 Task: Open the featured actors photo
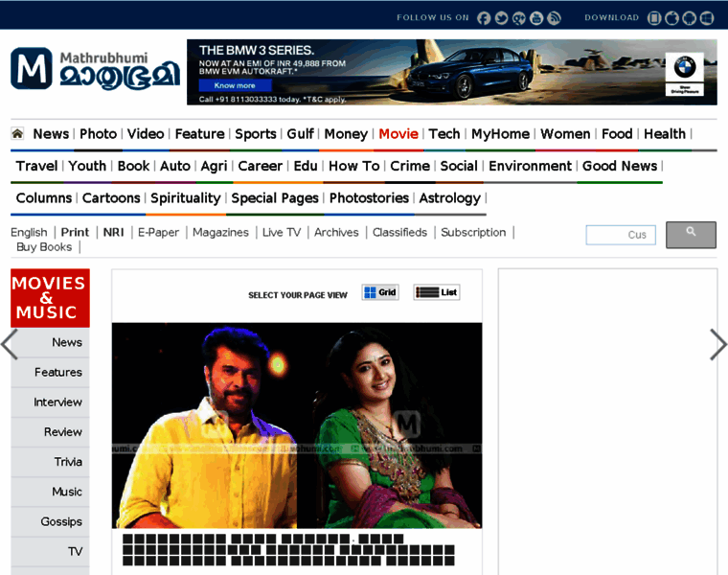[297, 425]
